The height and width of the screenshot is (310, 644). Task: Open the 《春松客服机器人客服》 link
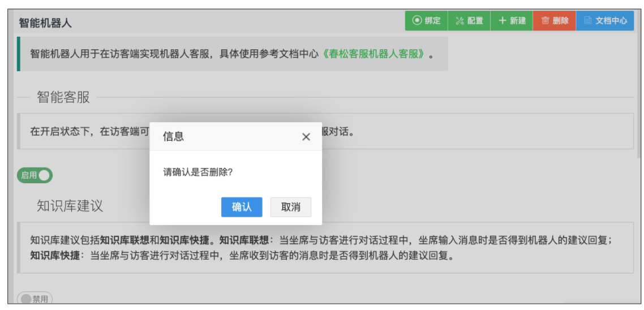tap(373, 54)
